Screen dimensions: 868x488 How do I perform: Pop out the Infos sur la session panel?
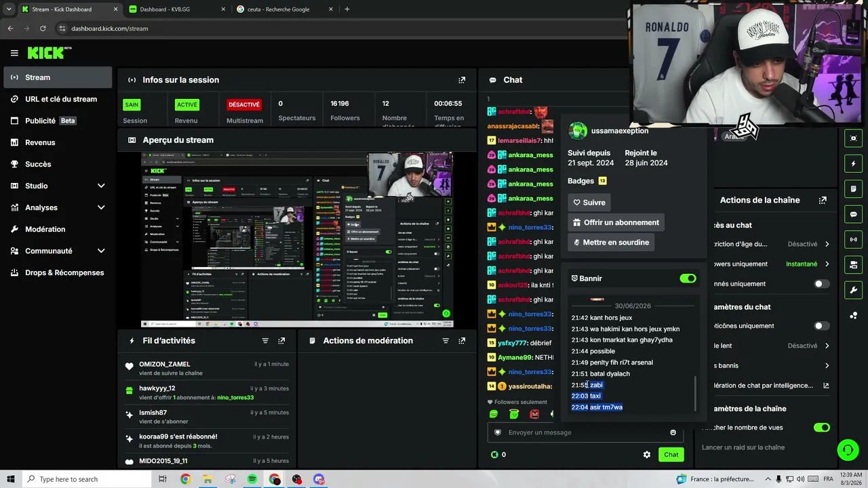462,80
